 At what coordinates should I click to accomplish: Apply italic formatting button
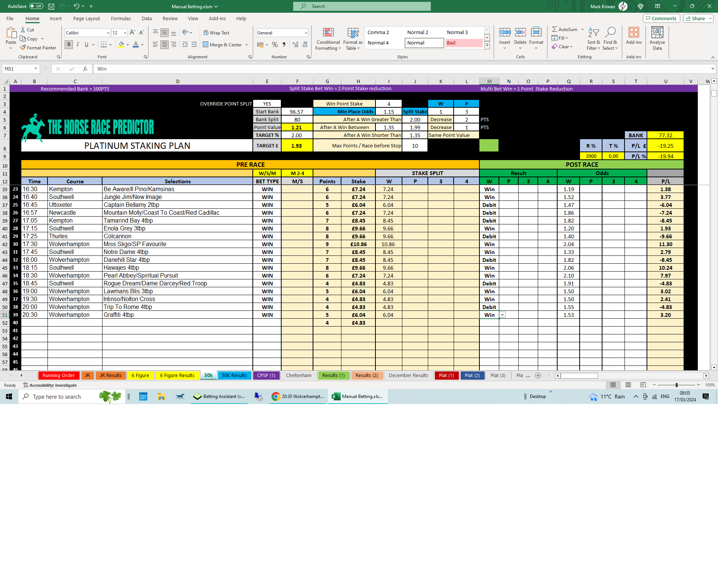pyautogui.click(x=78, y=45)
